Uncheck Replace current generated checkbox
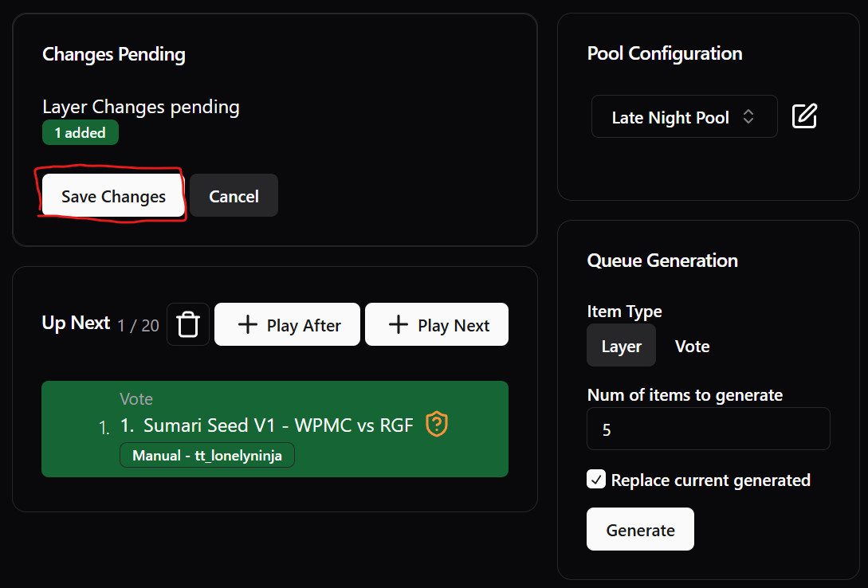Image resolution: width=868 pixels, height=588 pixels. click(596, 479)
